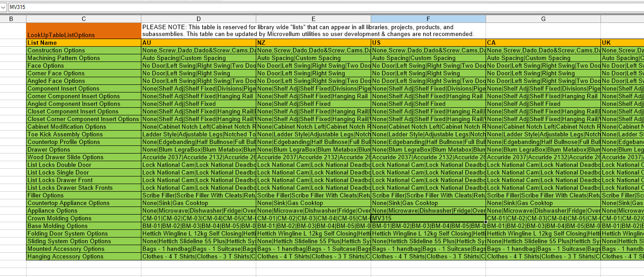Viewport: 644px width, 277px height.
Task: Click the List Locks Drawer Front cell
Action: pos(83,180)
